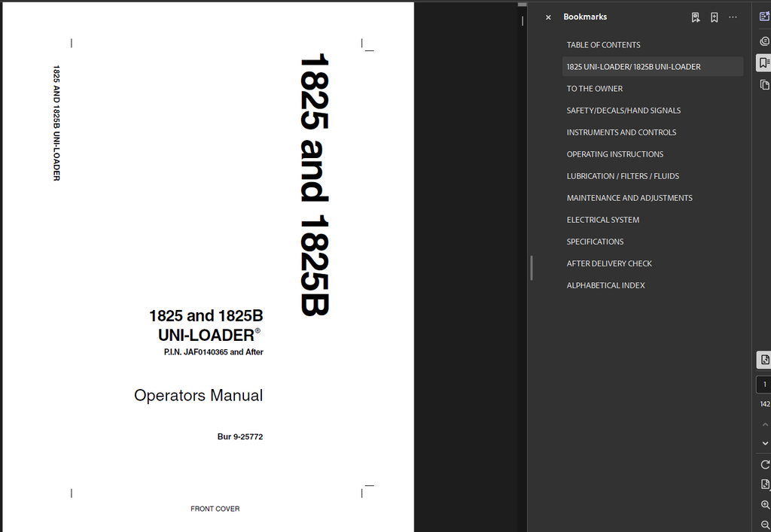Click 'FRONT COVER' label at page bottom
Screen dimensions: 771x532
215,509
